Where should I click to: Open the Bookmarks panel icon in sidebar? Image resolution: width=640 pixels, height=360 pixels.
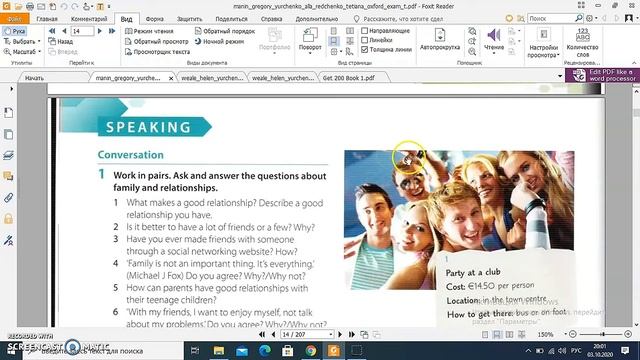(8, 113)
